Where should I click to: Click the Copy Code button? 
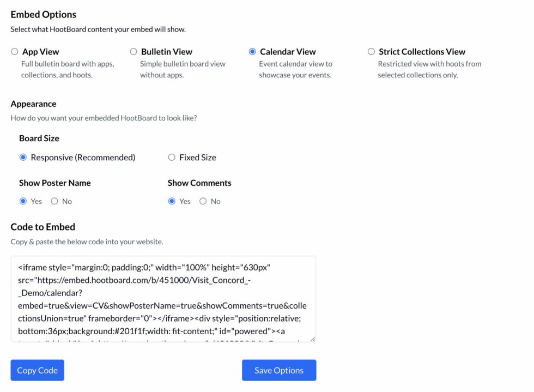click(38, 370)
